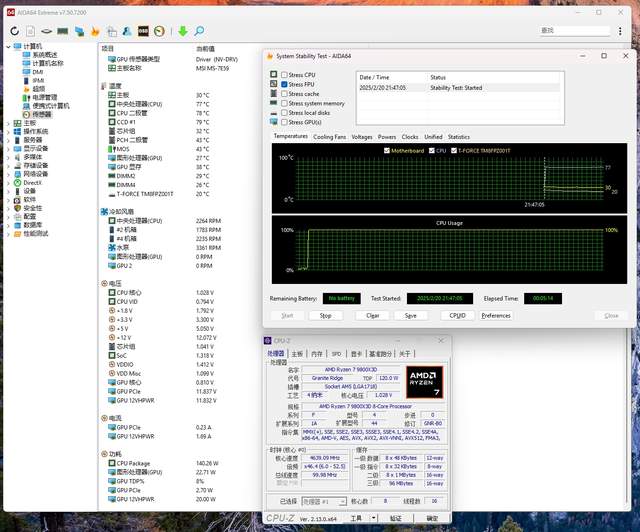Expand the 操作系统 tree node
Image resolution: width=640 pixels, height=532 pixels.
(8, 131)
